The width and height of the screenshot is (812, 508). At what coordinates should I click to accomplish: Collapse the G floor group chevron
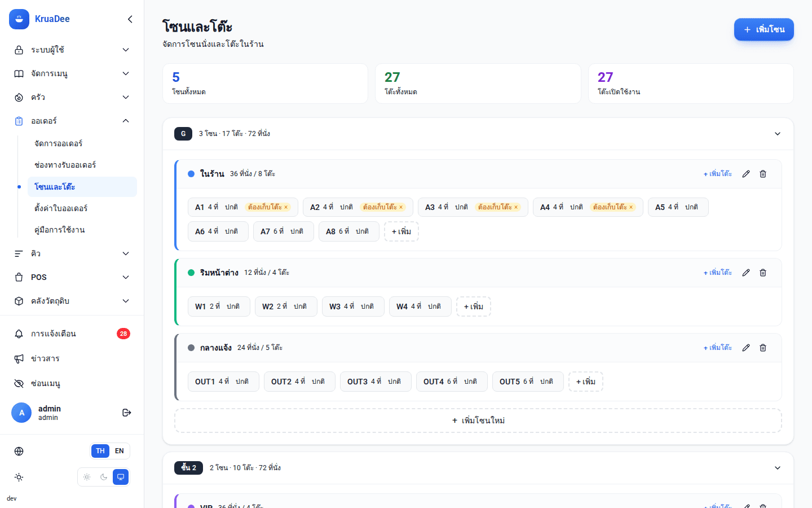click(x=778, y=134)
